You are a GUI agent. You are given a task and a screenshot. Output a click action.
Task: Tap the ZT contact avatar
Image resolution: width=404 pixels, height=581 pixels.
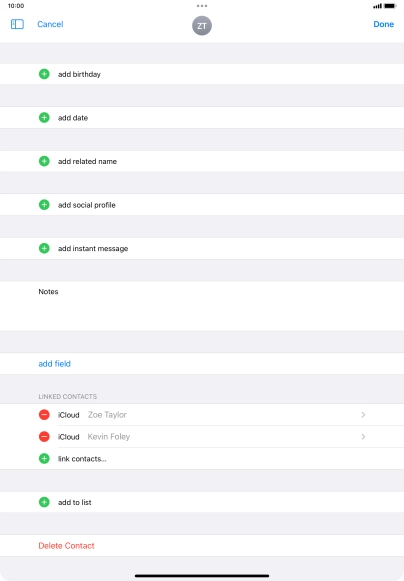[x=202, y=26]
